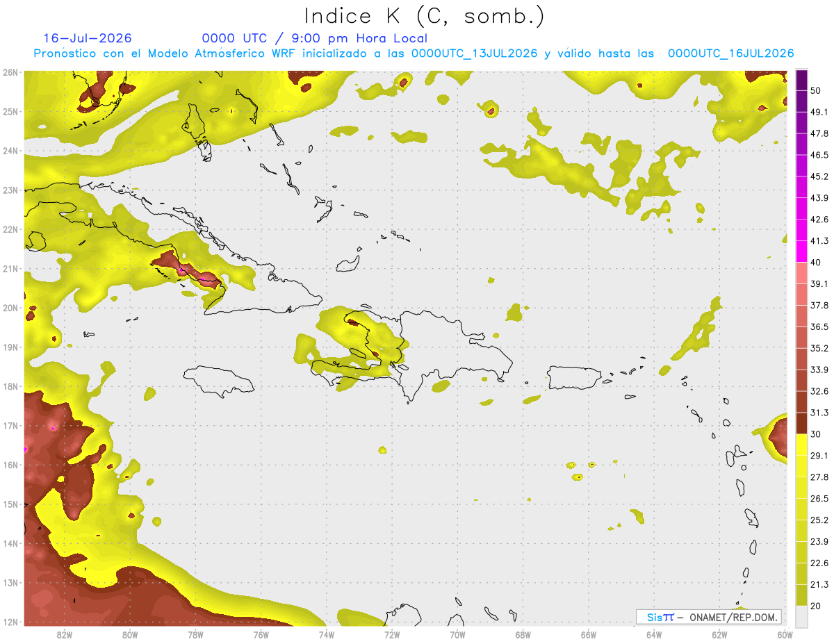The width and height of the screenshot is (834, 644).
Task: Click colorbar value "50"
Action: point(817,91)
